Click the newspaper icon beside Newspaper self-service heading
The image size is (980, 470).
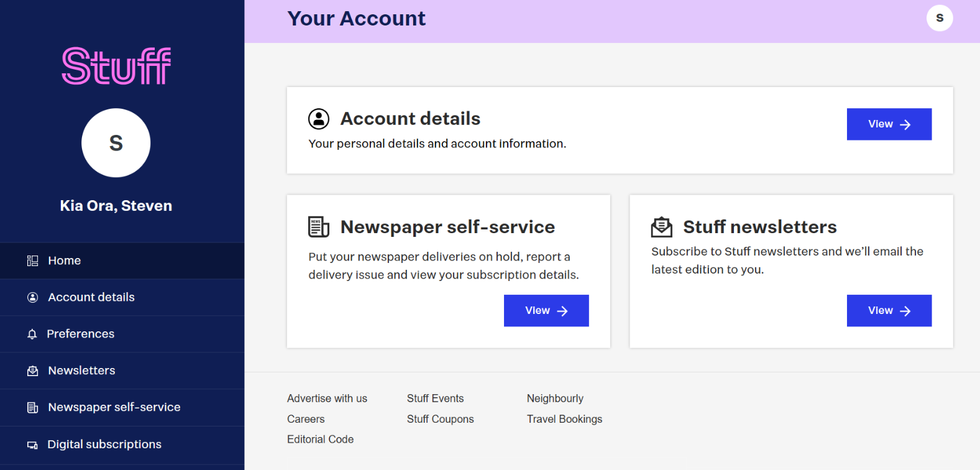(319, 227)
